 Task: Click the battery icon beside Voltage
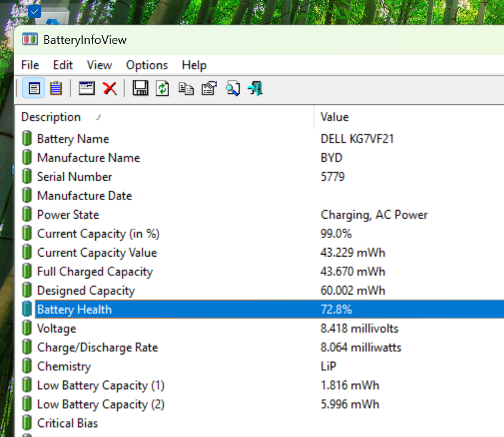(27, 328)
